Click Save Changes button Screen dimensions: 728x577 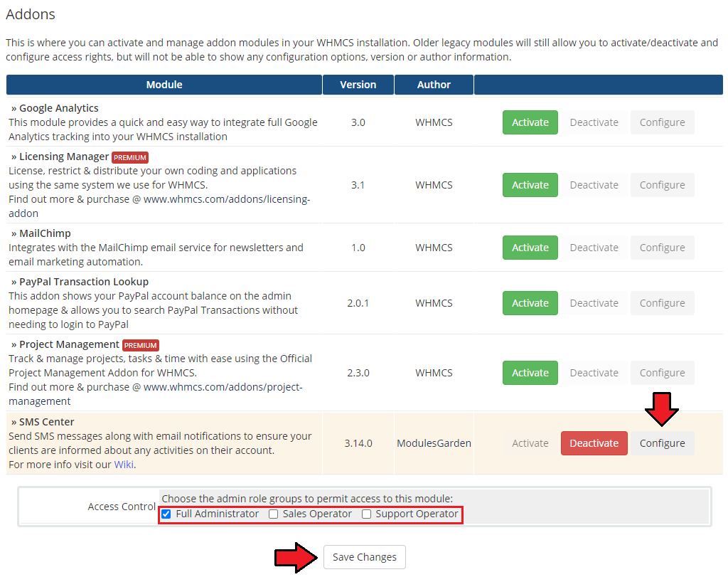(x=365, y=557)
